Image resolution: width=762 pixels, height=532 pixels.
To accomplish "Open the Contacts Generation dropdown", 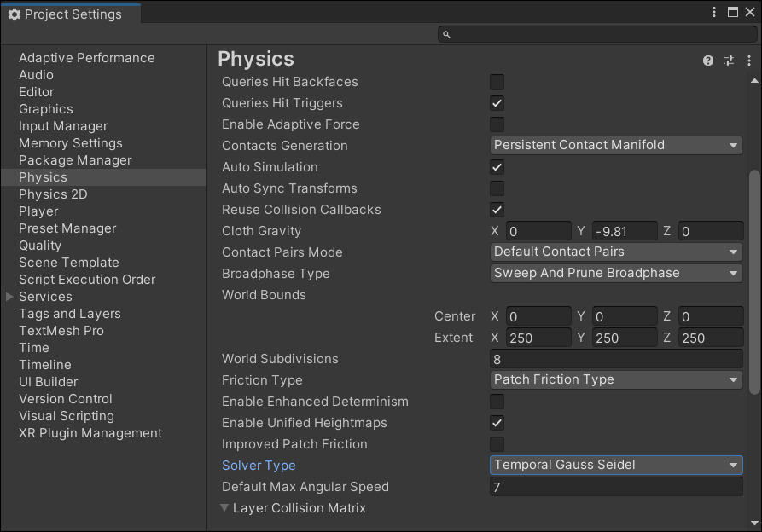I will (x=616, y=145).
